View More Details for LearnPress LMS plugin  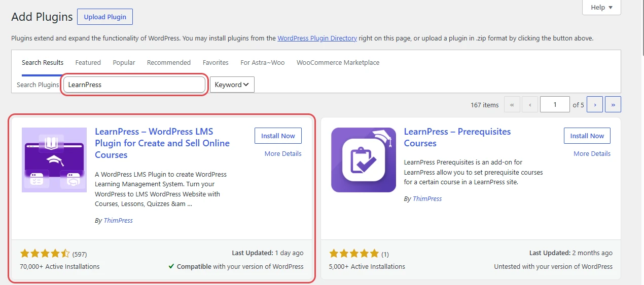(x=283, y=153)
